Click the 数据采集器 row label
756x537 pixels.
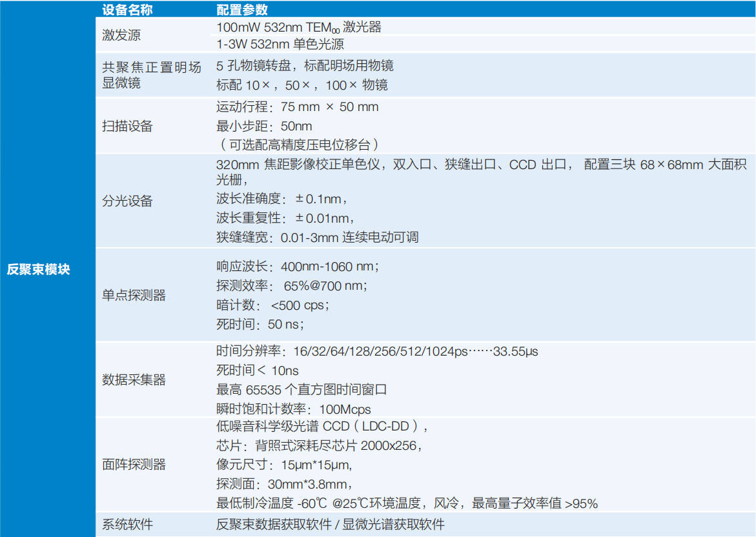(x=134, y=380)
